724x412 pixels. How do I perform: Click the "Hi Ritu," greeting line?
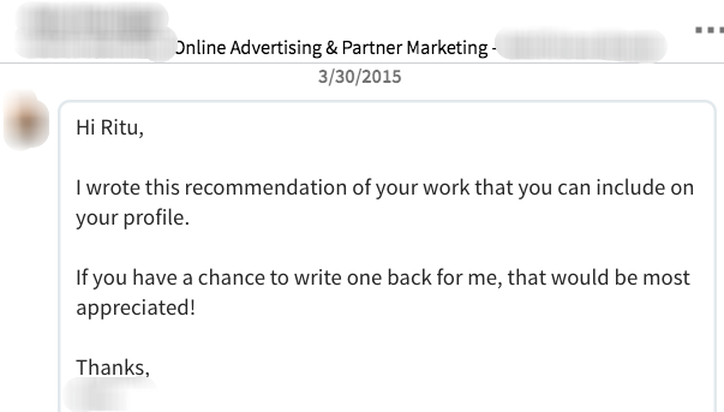(110, 129)
